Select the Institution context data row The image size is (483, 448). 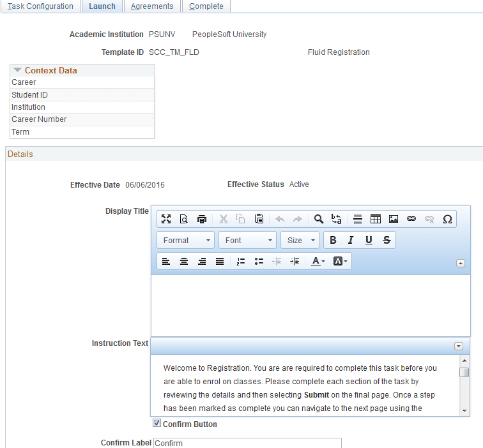coord(82,107)
